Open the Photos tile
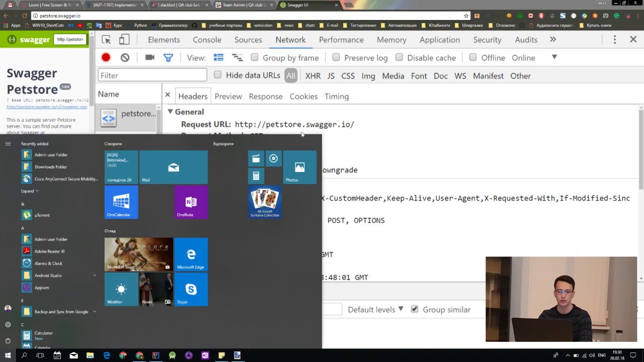Screen dimensions: 644x362 tap(299, 167)
